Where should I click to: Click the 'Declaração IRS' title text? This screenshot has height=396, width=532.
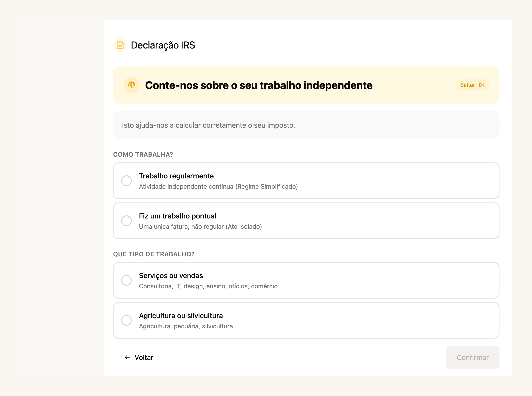click(x=163, y=45)
